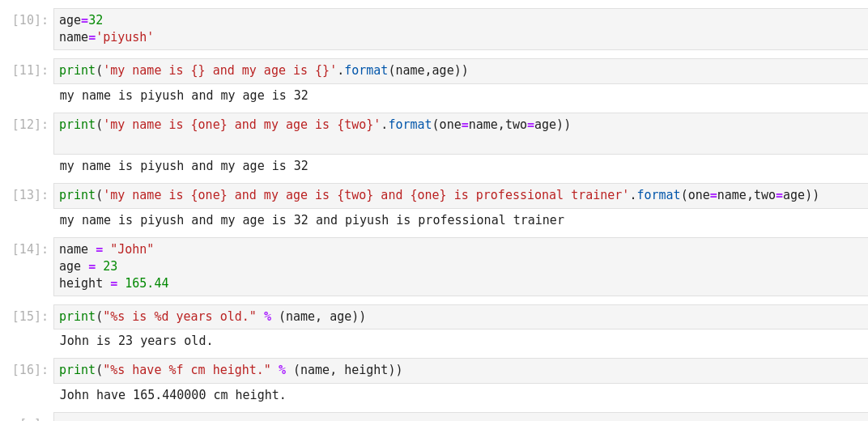868x421 pixels.
Task: Click the name='piyush' line in cell 10
Action: pos(106,37)
